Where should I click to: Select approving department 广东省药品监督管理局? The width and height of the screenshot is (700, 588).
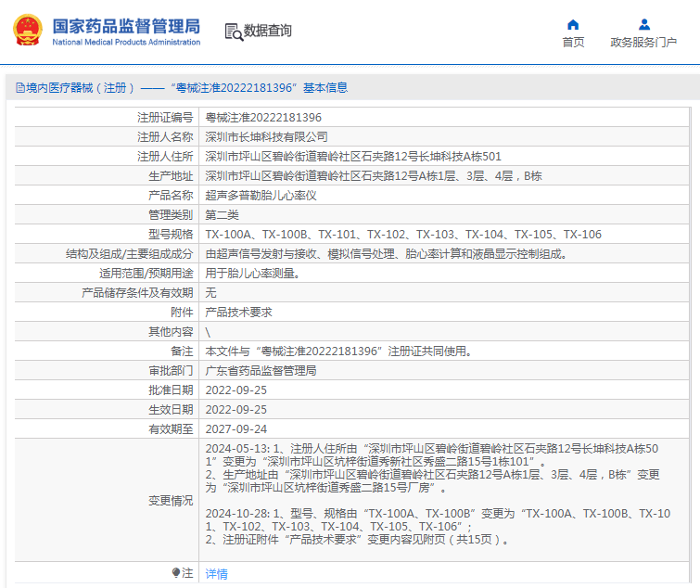(261, 371)
